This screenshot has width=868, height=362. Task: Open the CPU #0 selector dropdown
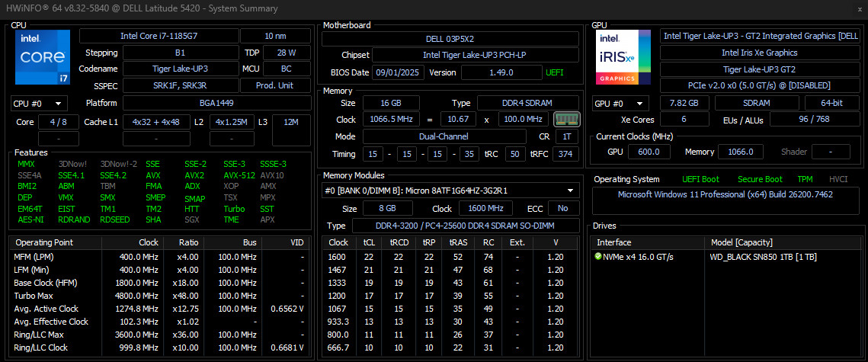coord(39,104)
